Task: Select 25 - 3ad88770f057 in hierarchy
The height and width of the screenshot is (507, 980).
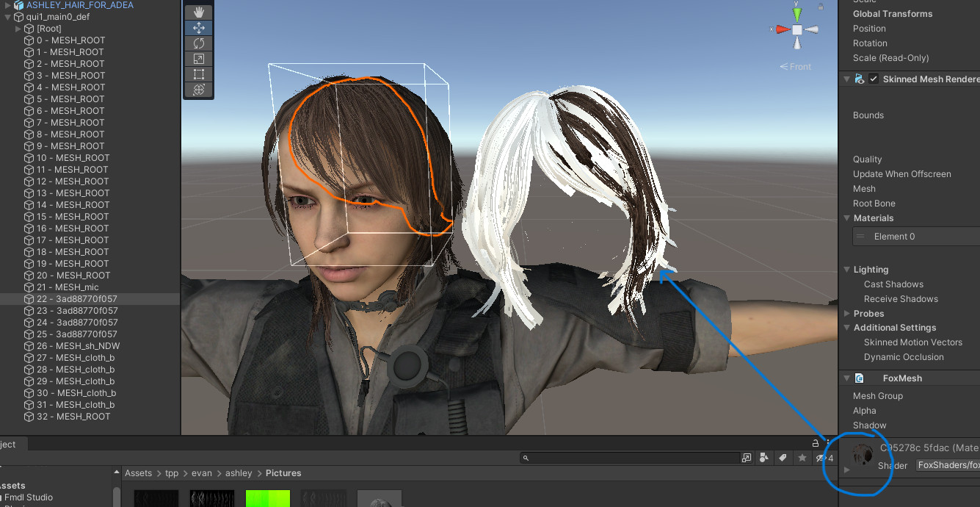Action: pos(77,334)
